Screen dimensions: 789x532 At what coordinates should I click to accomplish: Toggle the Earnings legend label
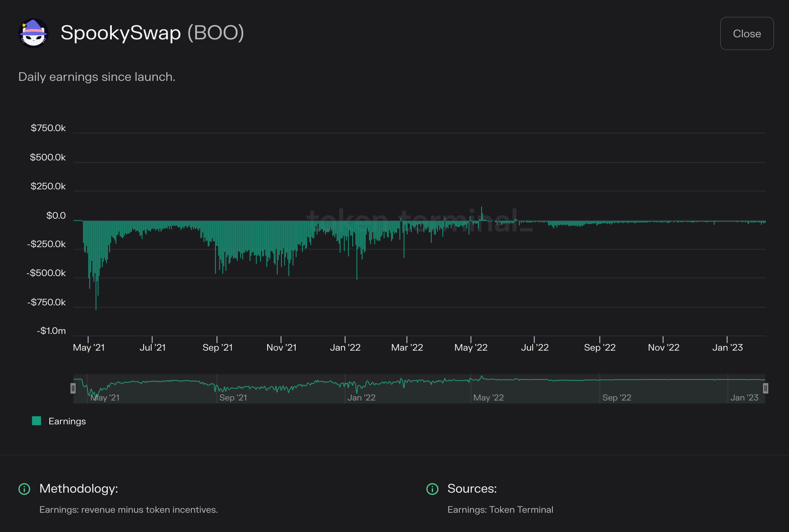[67, 421]
